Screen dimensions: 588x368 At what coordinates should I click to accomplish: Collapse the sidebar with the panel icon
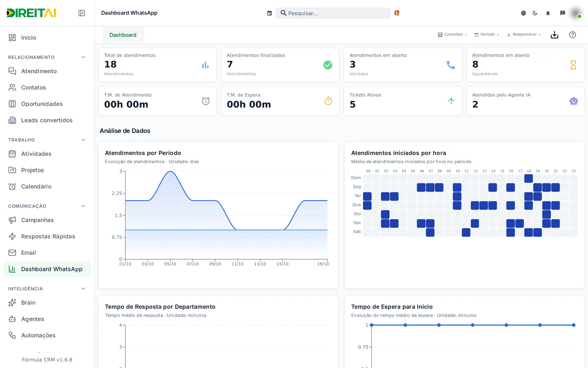pos(81,13)
